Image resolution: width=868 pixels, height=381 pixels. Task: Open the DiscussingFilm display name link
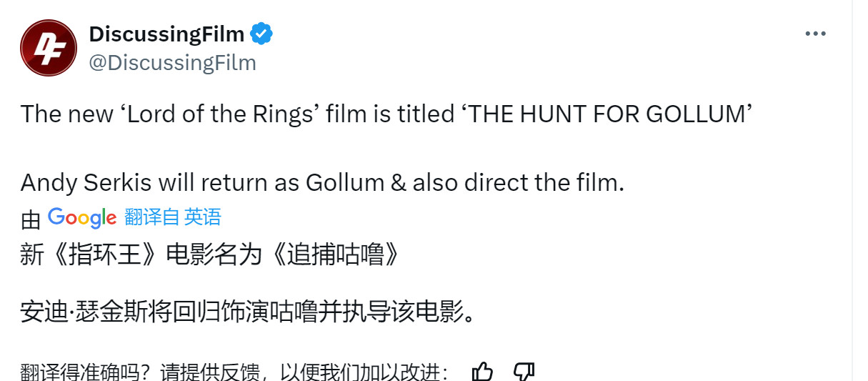pos(166,34)
